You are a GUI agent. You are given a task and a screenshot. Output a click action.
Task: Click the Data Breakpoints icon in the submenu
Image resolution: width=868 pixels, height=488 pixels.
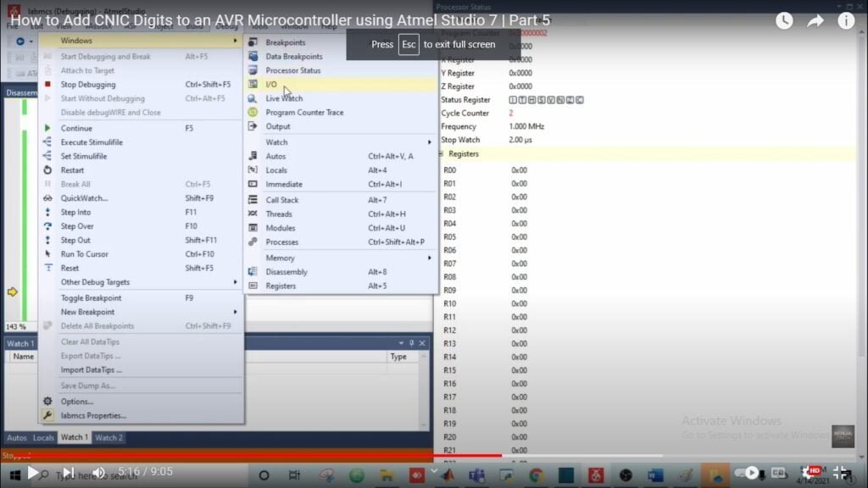coord(253,56)
